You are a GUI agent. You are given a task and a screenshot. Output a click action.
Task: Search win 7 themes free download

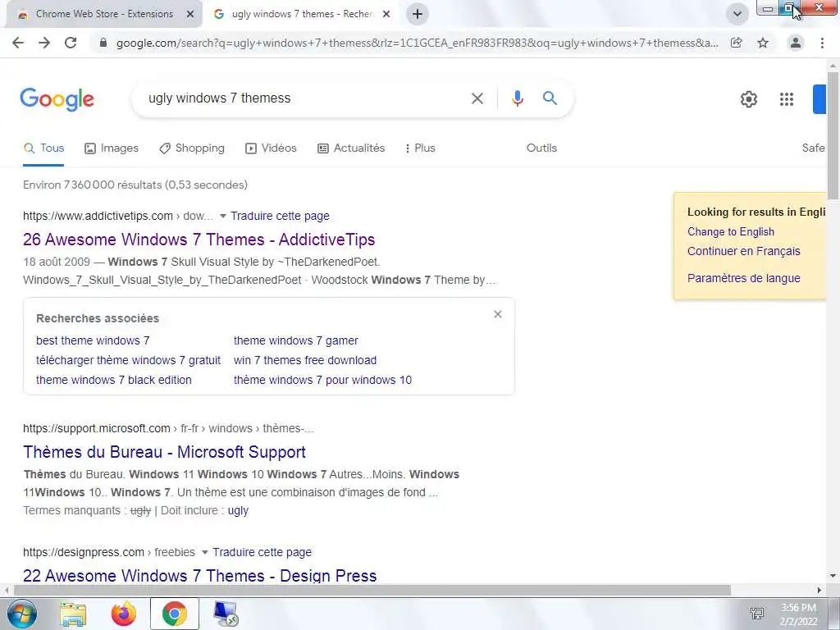305,361
